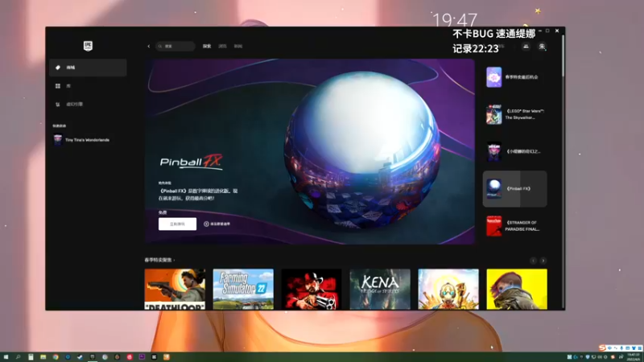Select the LEGO Star Wars carousel entry
The width and height of the screenshot is (644, 362).
click(514, 114)
